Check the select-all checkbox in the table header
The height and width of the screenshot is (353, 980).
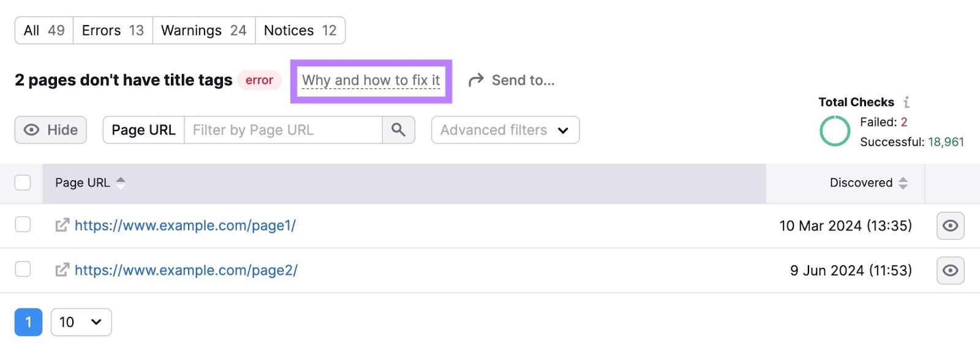(x=22, y=182)
